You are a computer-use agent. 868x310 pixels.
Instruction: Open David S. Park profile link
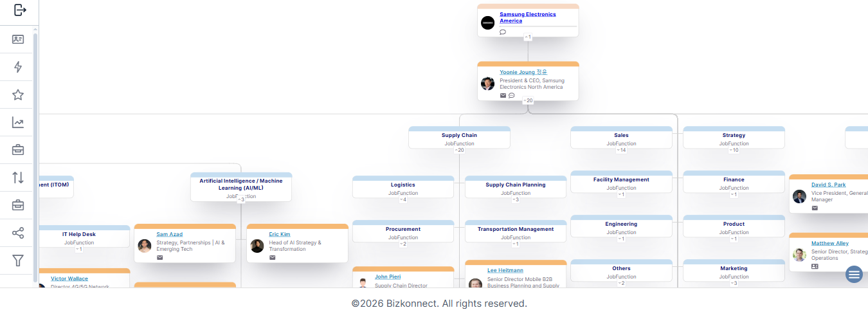[829, 185]
